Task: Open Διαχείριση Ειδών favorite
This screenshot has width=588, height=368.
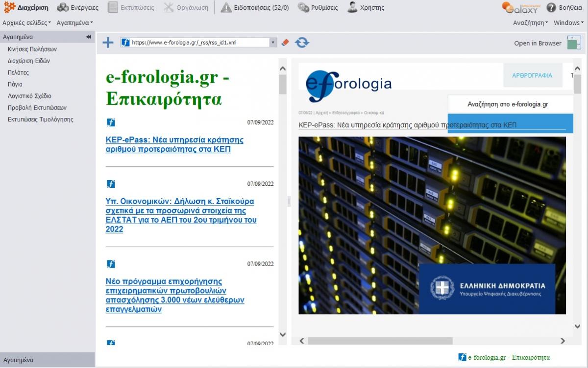Action: [29, 61]
